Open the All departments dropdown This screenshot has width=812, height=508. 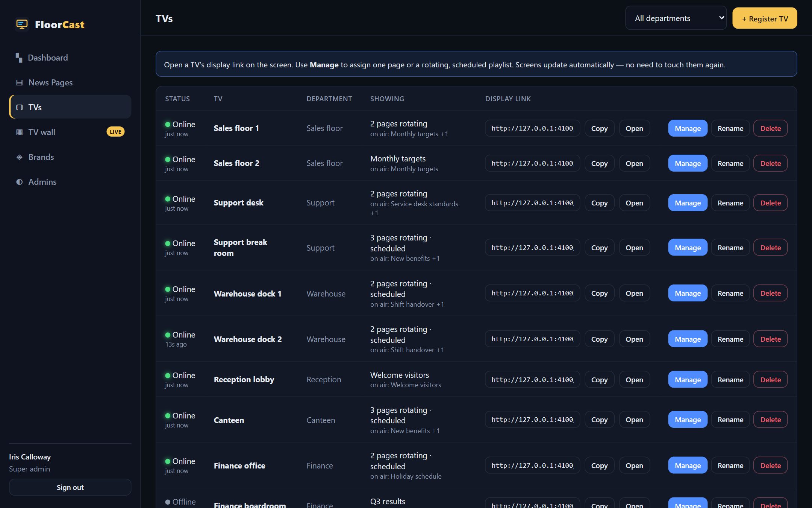[676, 18]
